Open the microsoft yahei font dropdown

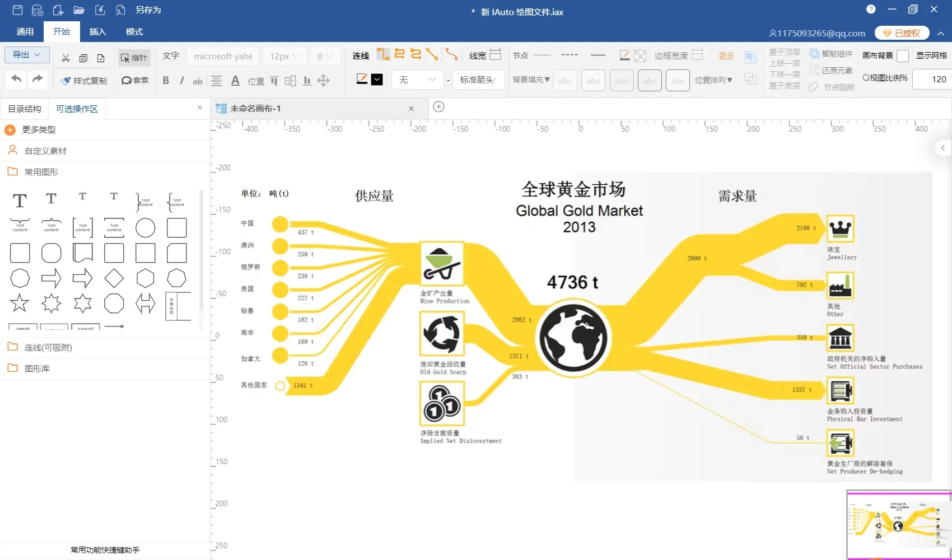(x=223, y=56)
